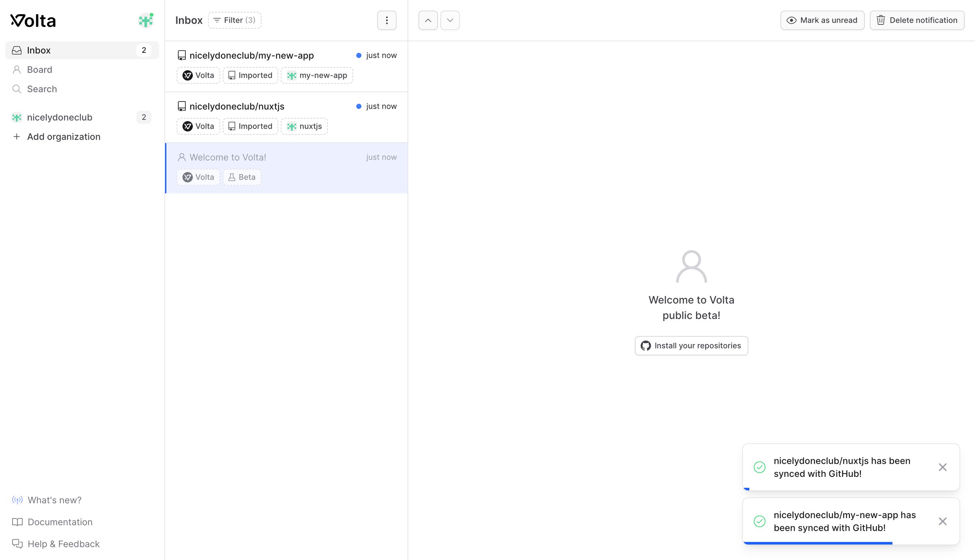
Task: Click Imported tag on my-new-app notification
Action: 250,76
